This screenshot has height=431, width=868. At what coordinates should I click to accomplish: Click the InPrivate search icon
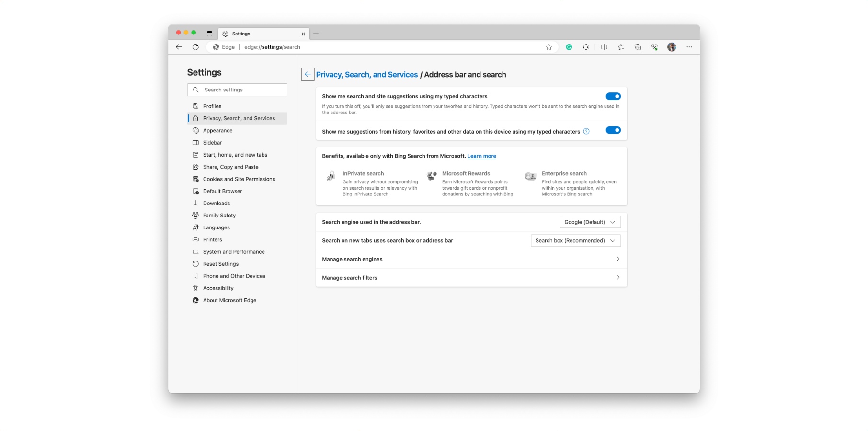(x=331, y=176)
